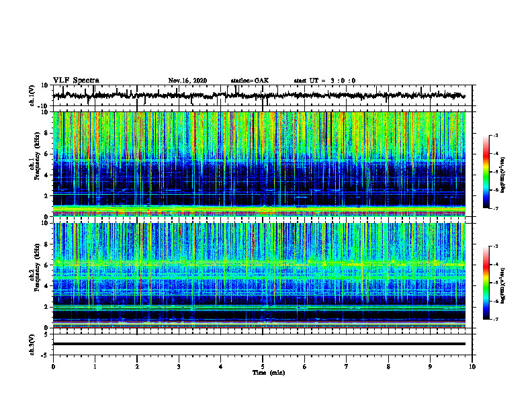The image size is (532, 411).
Task: Click the flat black ch.3 trace line
Action: pyautogui.click(x=259, y=344)
